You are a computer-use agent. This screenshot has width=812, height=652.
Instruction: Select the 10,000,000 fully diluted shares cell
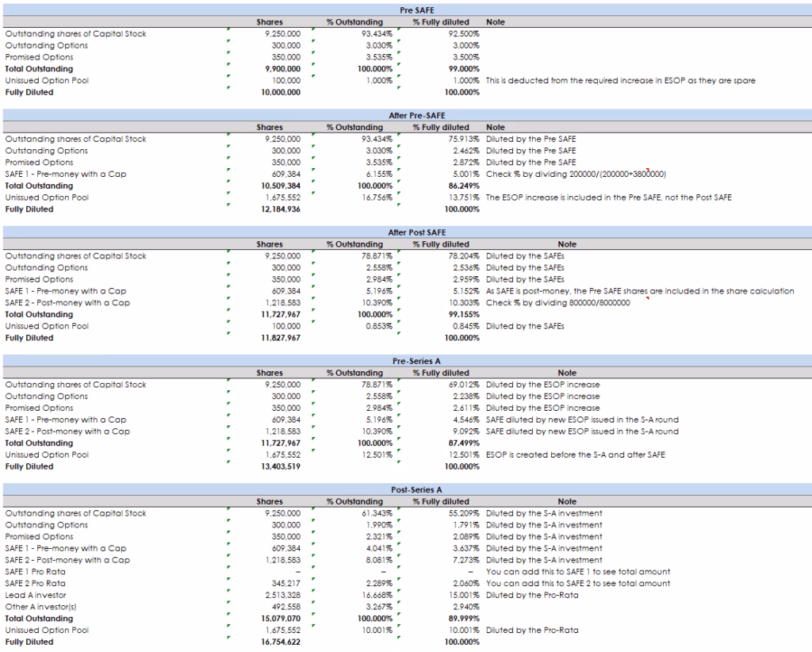click(280, 92)
